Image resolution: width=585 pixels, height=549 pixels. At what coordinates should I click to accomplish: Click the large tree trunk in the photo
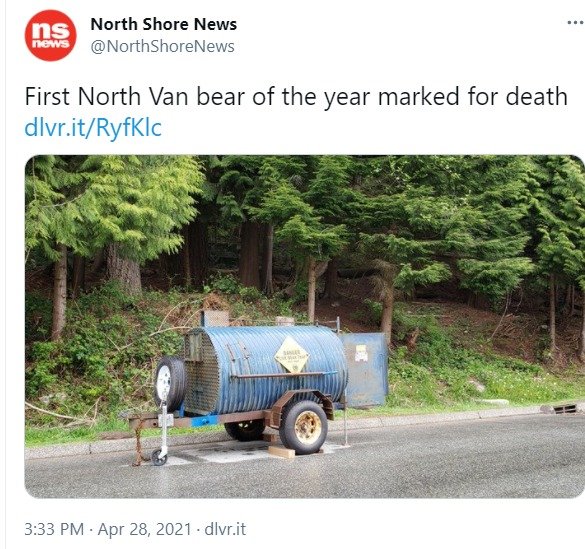click(123, 270)
